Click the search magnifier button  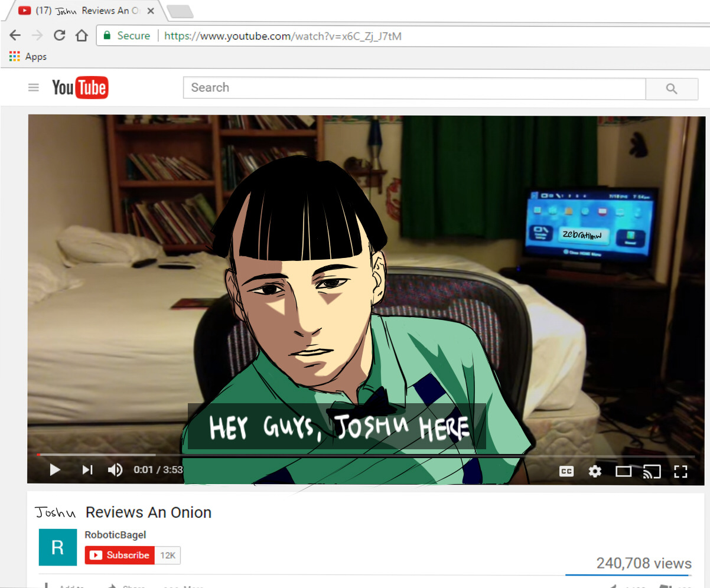(672, 89)
